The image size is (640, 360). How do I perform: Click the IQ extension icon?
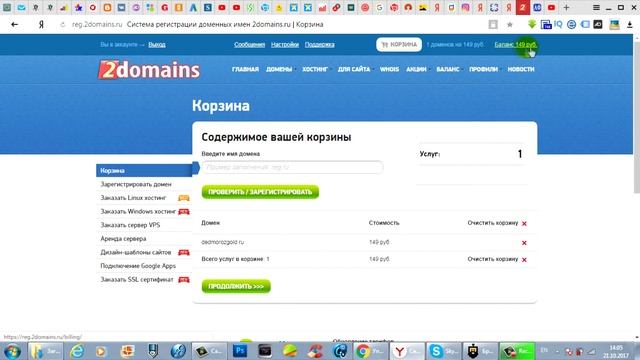tap(558, 24)
